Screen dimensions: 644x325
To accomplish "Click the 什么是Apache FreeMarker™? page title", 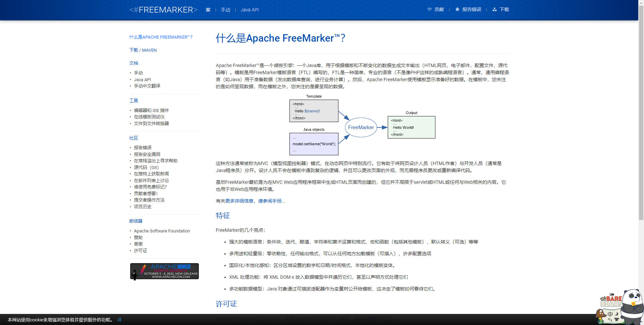I will pyautogui.click(x=281, y=38).
